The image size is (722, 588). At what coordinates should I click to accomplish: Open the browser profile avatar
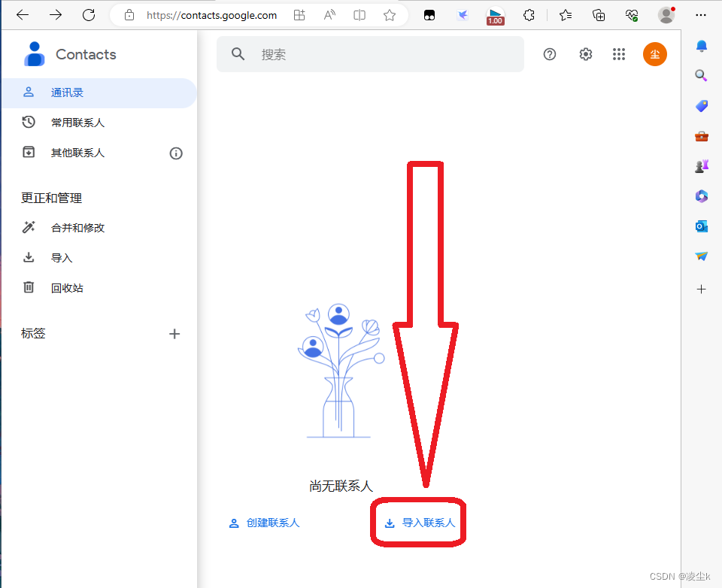pyautogui.click(x=666, y=15)
